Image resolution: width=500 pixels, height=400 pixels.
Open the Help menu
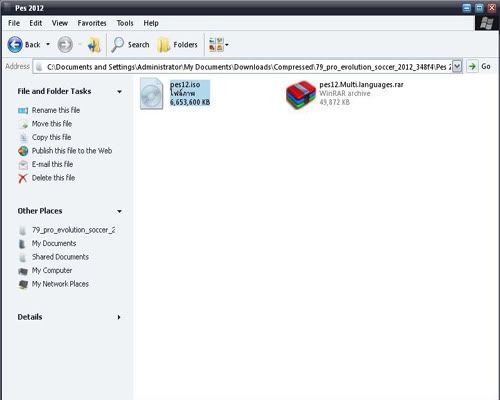[151, 23]
